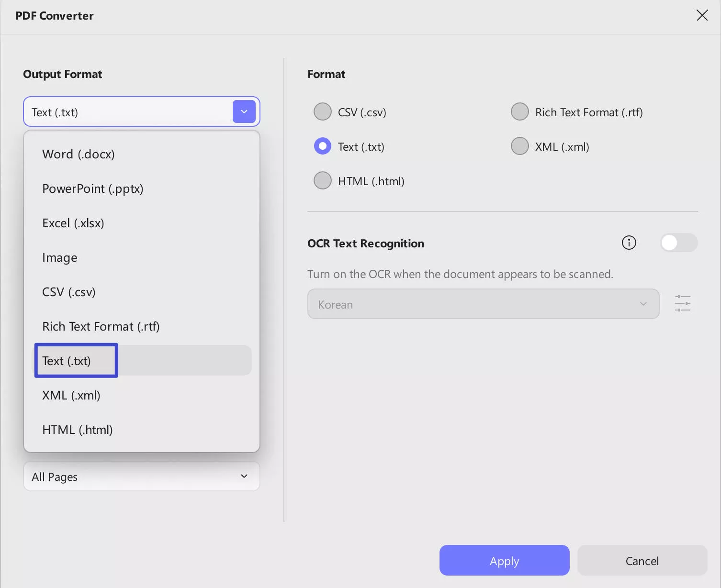Choose Image as output format
This screenshot has height=588, width=721.
pyautogui.click(x=59, y=257)
